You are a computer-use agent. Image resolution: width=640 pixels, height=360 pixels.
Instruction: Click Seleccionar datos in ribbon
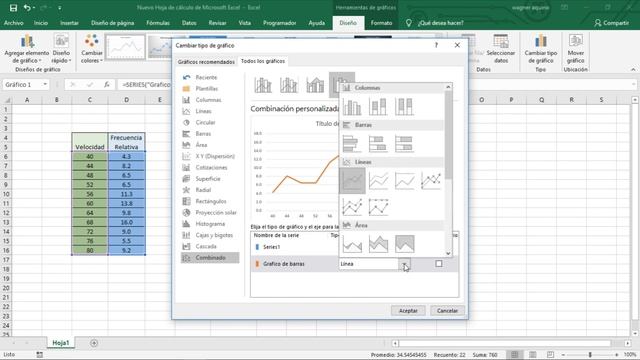coord(501,49)
